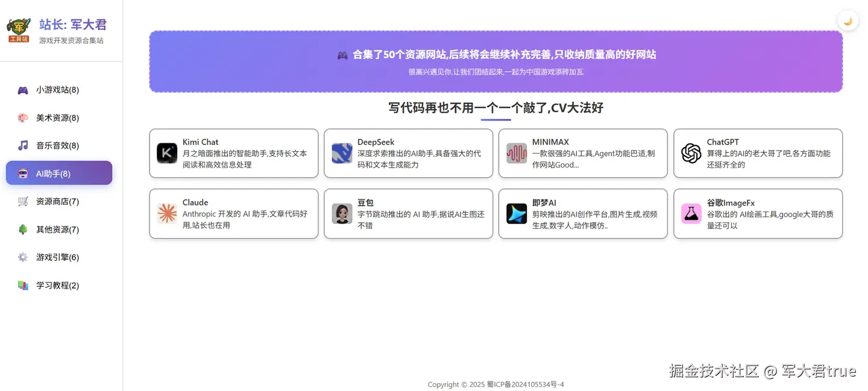Click DeepSeek description 深度求索推出的AI助手
Viewport: 868px width, 391px height.
pos(420,159)
